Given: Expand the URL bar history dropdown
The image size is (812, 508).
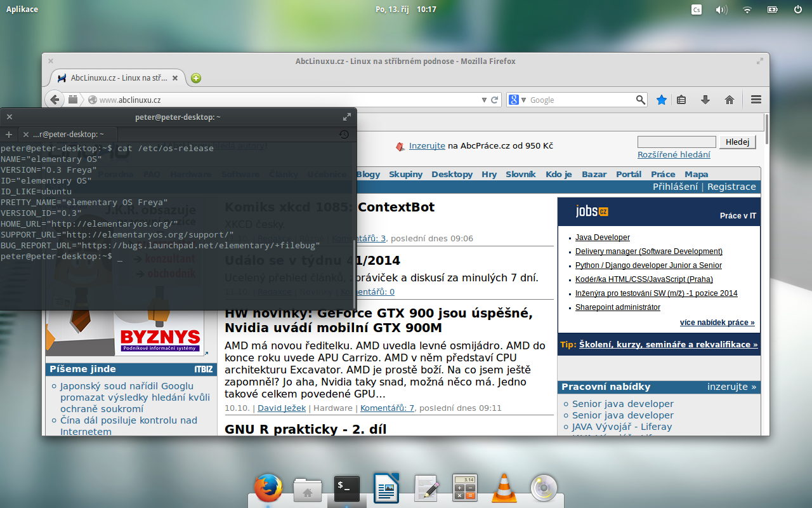Looking at the screenshot, I should point(485,100).
